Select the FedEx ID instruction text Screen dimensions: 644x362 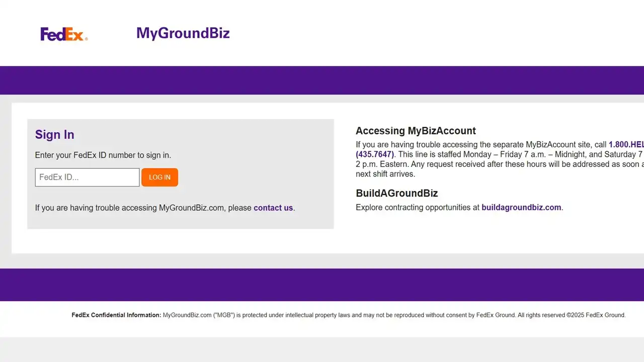click(x=103, y=155)
